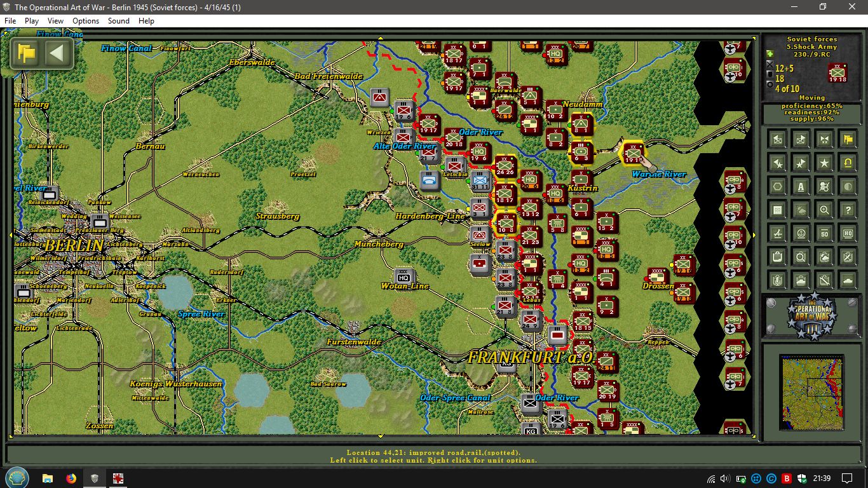Click the plain star button
868x488 pixels.
coord(825,163)
